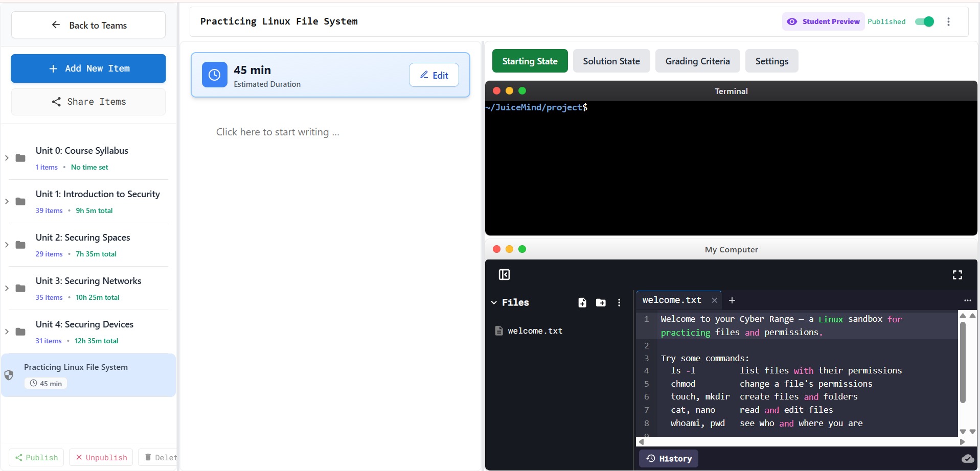Expand Unit 4: Securing Devices chevron
Screen dimensions: 980x471
pyautogui.click(x=7, y=332)
